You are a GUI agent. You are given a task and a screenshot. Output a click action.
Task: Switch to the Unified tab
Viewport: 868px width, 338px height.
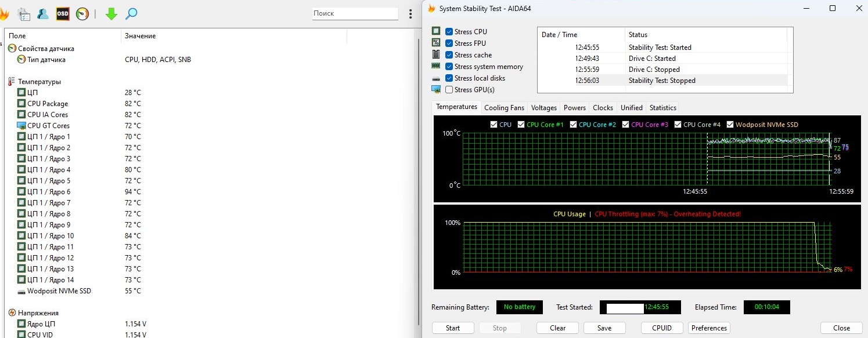pyautogui.click(x=632, y=108)
